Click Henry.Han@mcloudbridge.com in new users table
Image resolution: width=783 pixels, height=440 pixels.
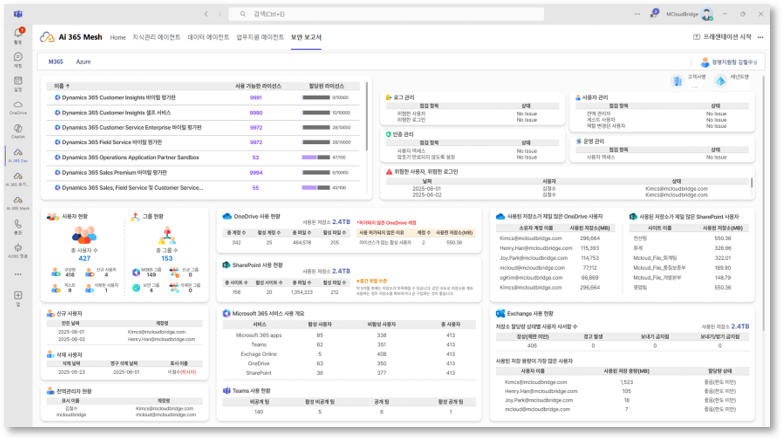161,339
